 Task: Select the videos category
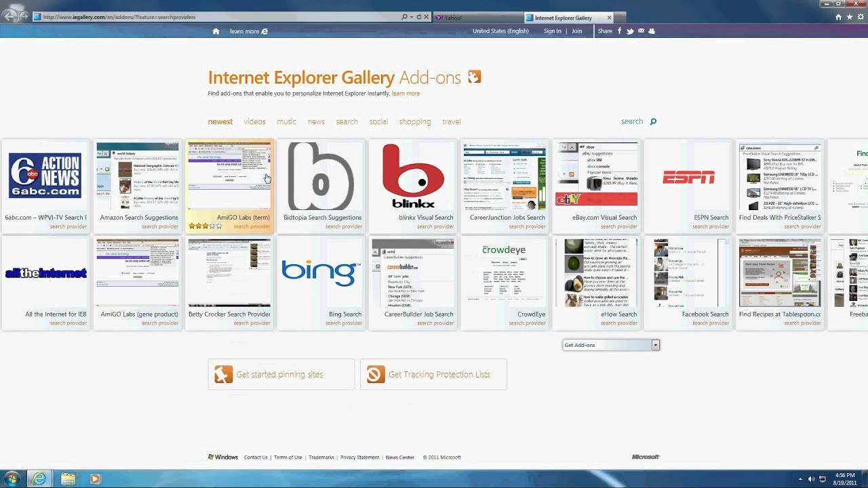pos(255,121)
